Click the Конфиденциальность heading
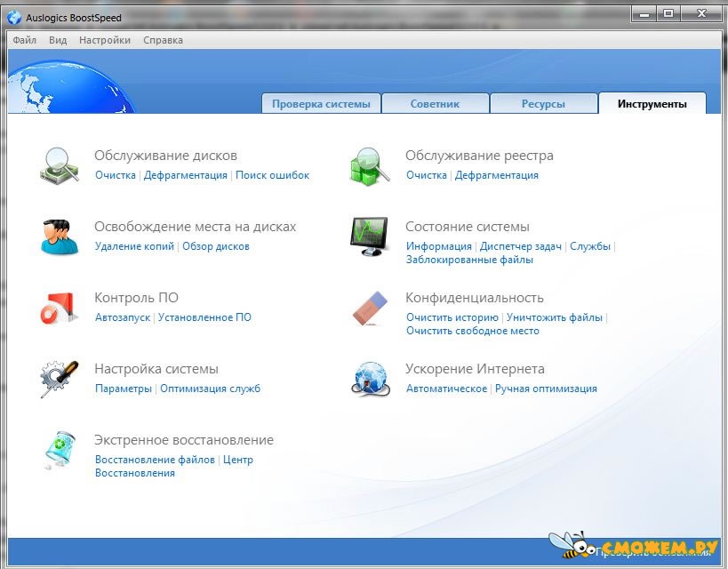This screenshot has height=569, width=728. (475, 297)
